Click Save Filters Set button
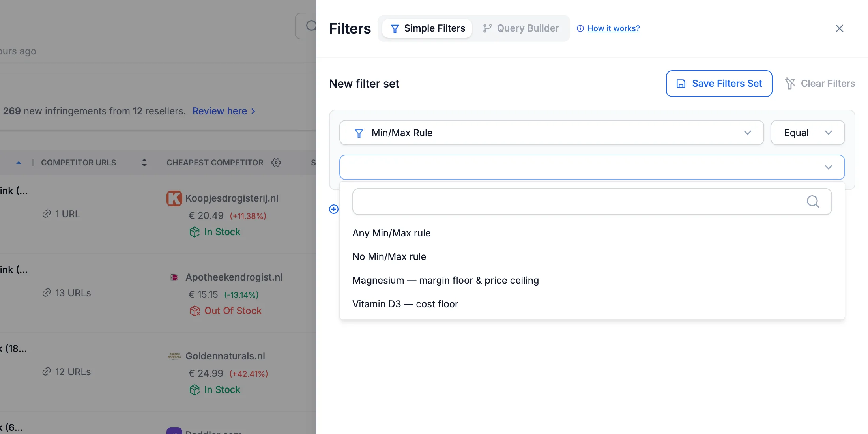This screenshot has width=868, height=434. (x=719, y=84)
